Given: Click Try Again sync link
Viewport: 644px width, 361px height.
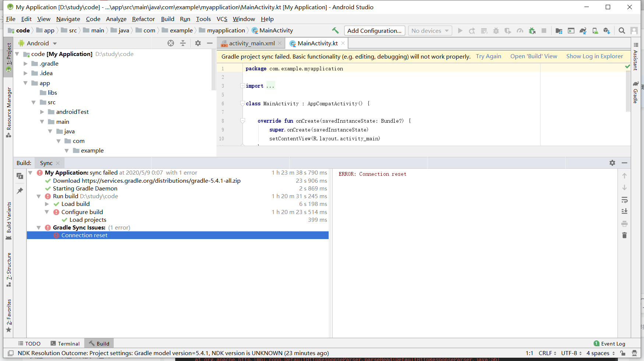Looking at the screenshot, I should (488, 56).
